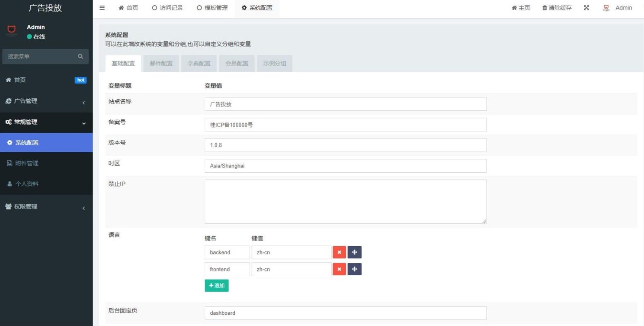Click the Admin avatar in the header
Image resolution: width=644 pixels, height=326 pixels.
(606, 8)
